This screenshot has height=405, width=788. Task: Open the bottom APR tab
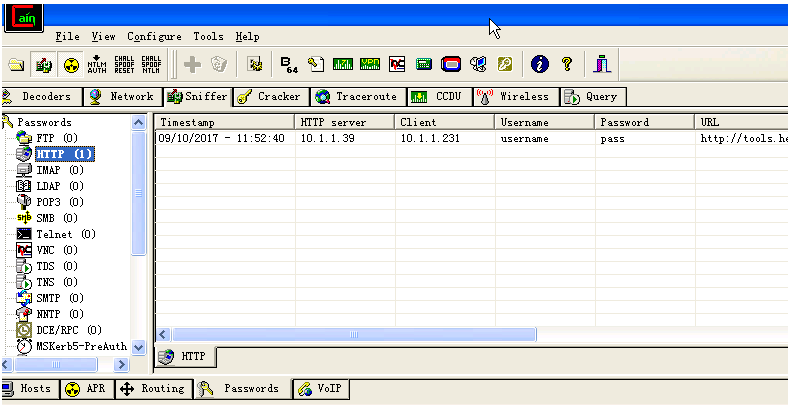(86, 388)
